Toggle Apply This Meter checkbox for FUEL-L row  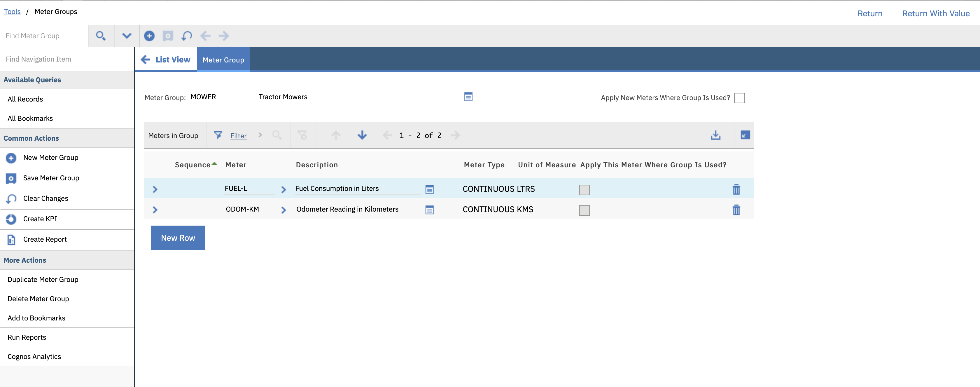click(584, 189)
